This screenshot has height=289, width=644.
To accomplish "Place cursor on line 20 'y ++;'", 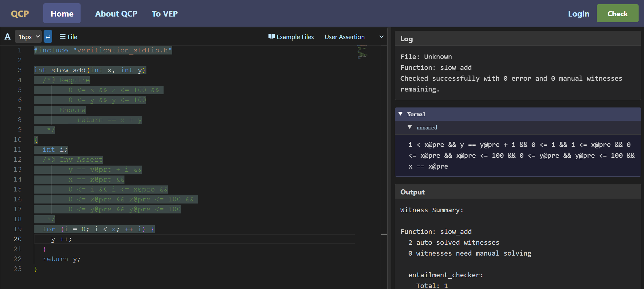I will pyautogui.click(x=61, y=239).
